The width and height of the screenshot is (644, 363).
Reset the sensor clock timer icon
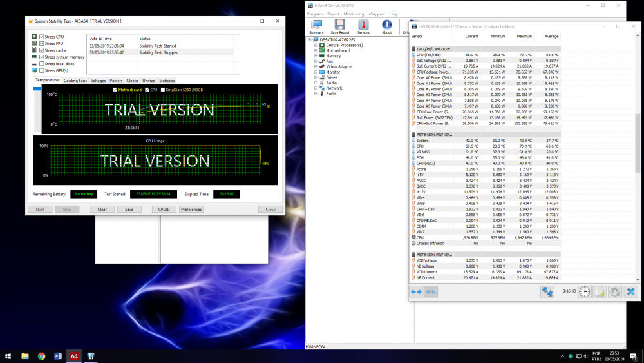point(583,292)
